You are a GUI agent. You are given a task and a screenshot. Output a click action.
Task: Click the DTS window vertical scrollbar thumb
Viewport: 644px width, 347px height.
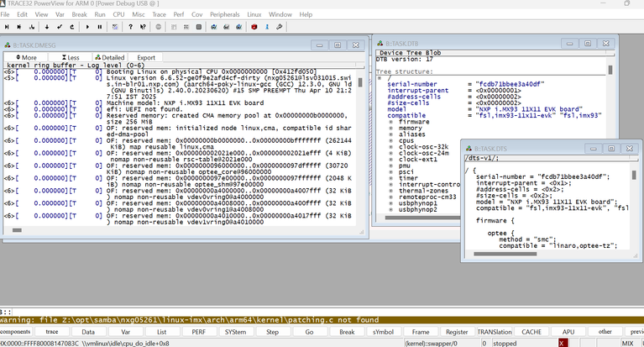coord(634,175)
